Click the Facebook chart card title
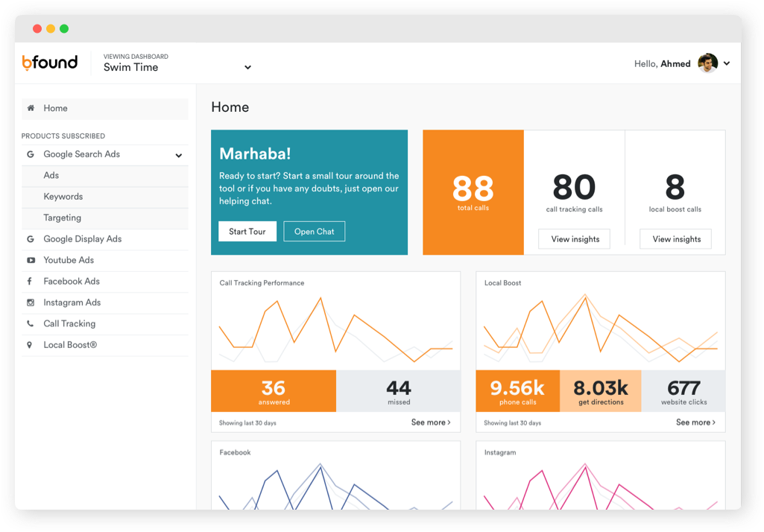 [235, 452]
